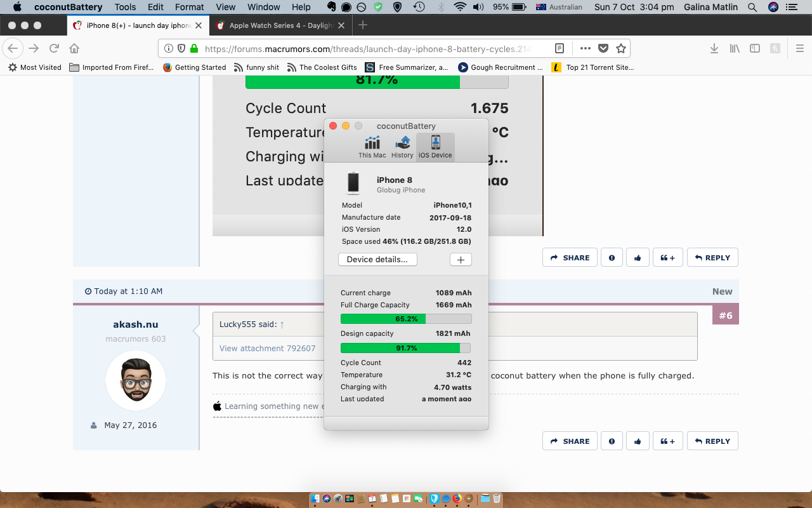Open Spotlight search in the menu bar
The image size is (812, 508).
pos(752,7)
